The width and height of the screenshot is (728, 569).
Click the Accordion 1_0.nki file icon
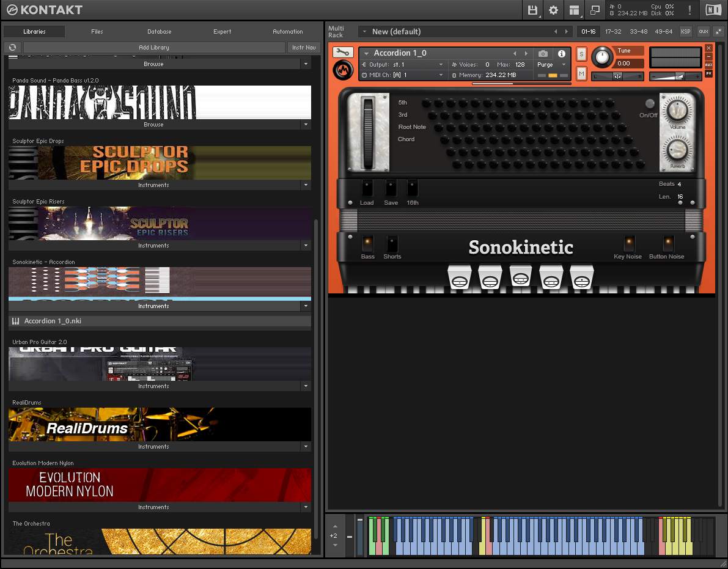point(16,321)
